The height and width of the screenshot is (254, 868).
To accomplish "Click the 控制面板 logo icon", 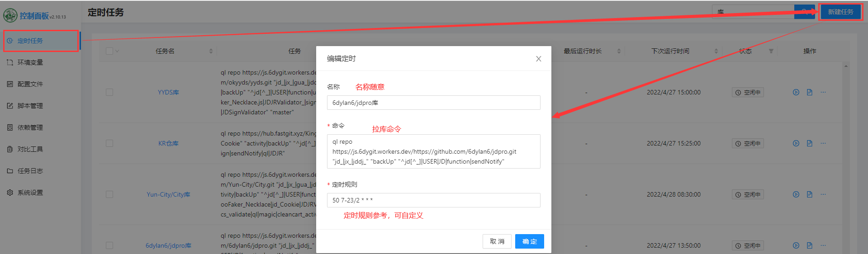I will [x=10, y=16].
